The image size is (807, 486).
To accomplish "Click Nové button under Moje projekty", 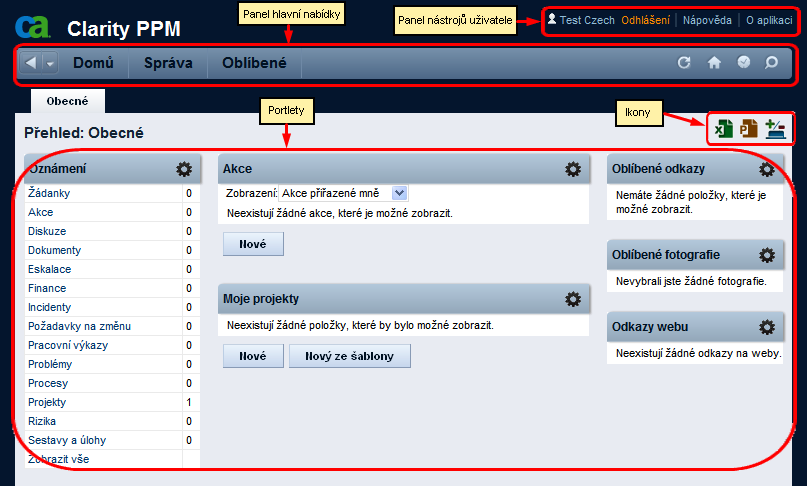I will click(x=253, y=356).
